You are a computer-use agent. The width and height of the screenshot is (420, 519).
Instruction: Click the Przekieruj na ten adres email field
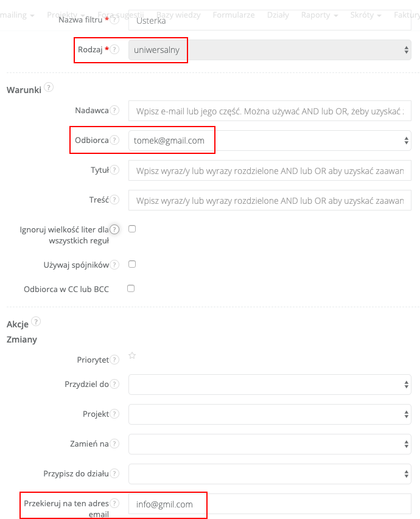[270, 504]
